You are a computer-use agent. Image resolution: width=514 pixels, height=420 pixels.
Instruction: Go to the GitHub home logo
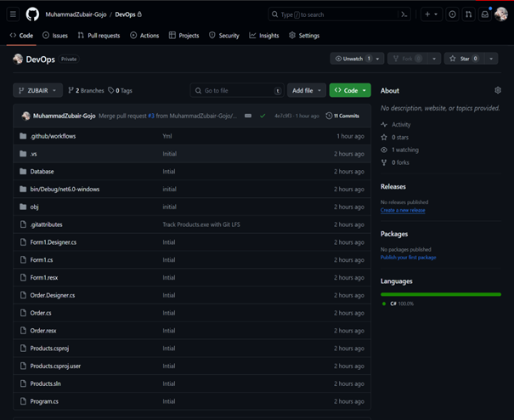32,14
